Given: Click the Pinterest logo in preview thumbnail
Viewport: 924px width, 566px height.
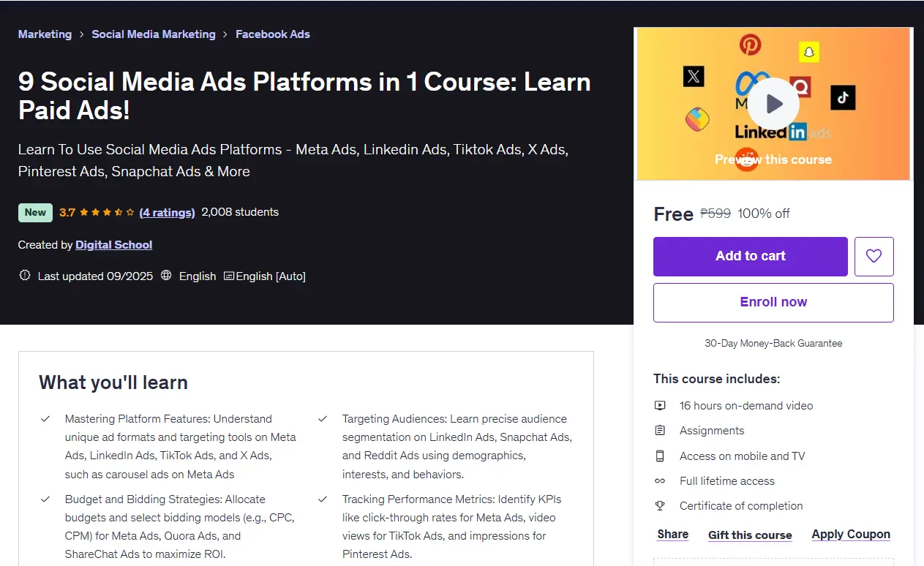Looking at the screenshot, I should coord(750,45).
